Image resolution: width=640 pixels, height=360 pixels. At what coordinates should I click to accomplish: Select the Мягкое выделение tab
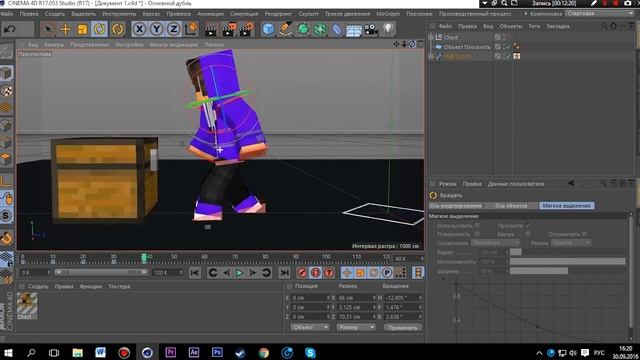567,206
